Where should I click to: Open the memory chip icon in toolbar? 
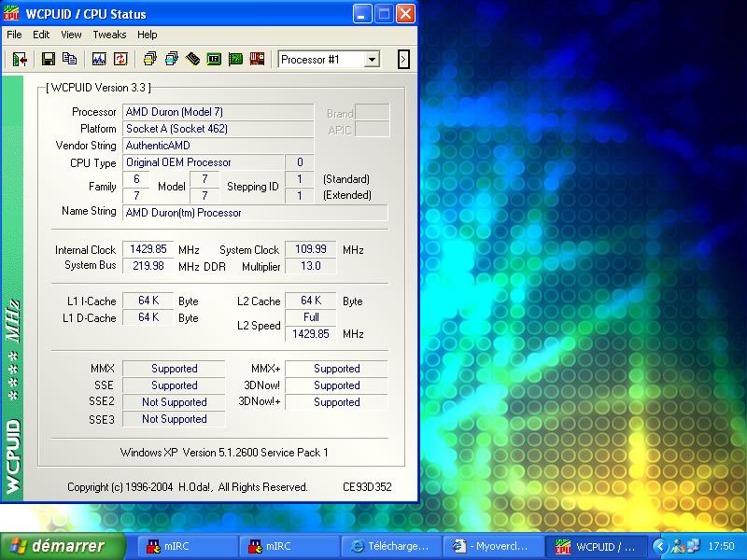coord(192,59)
